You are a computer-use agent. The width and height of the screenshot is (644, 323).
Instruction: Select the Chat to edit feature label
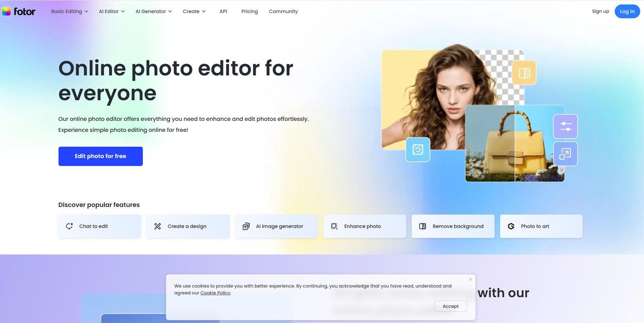click(x=94, y=226)
